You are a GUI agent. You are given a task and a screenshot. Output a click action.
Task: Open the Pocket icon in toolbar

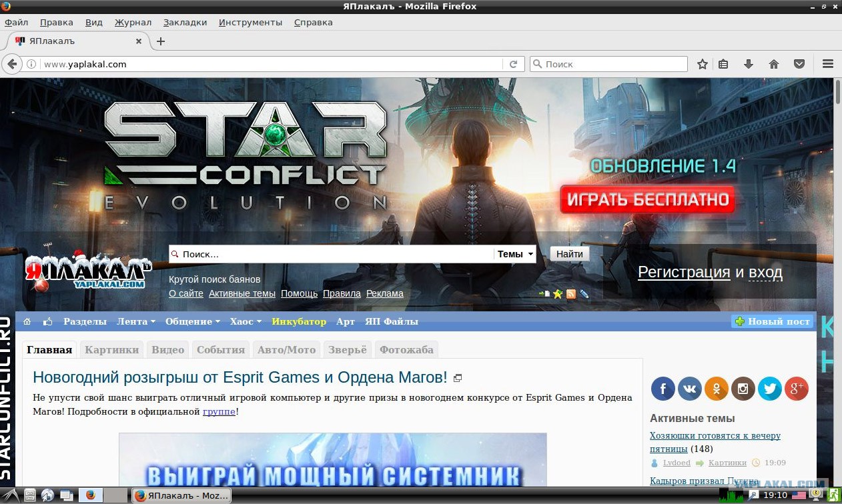[x=799, y=64]
